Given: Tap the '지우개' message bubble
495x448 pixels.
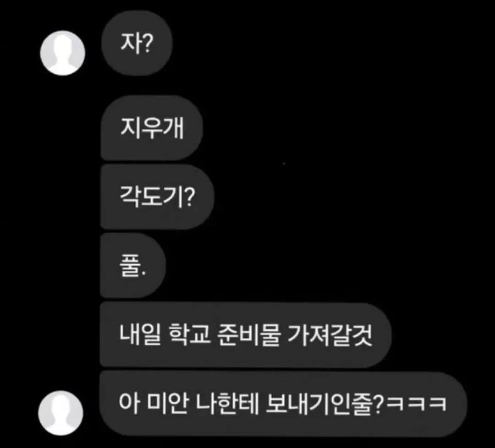Looking at the screenshot, I should pos(152,128).
